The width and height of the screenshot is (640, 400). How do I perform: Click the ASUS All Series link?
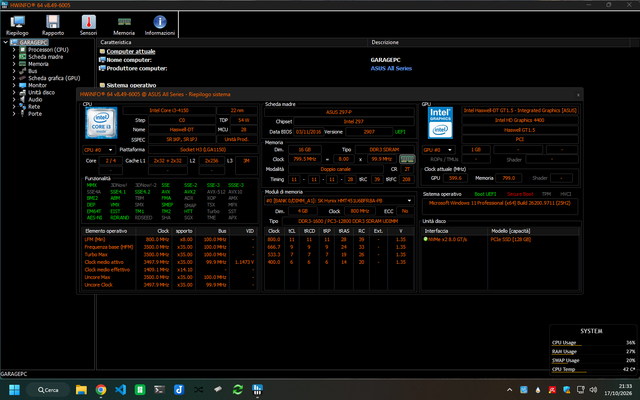pyautogui.click(x=391, y=69)
